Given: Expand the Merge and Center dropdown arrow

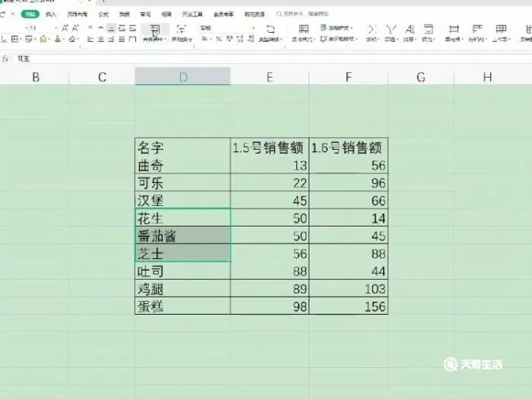Looking at the screenshot, I should [165, 40].
